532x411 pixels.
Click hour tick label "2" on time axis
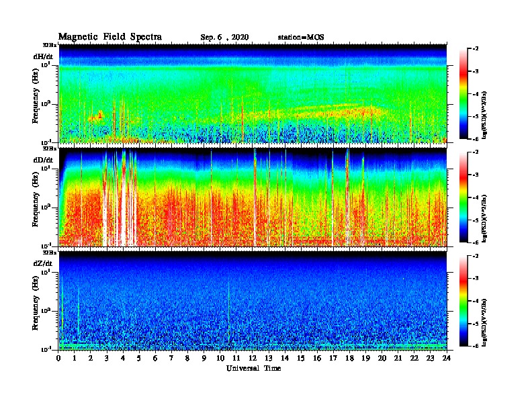tap(91, 359)
